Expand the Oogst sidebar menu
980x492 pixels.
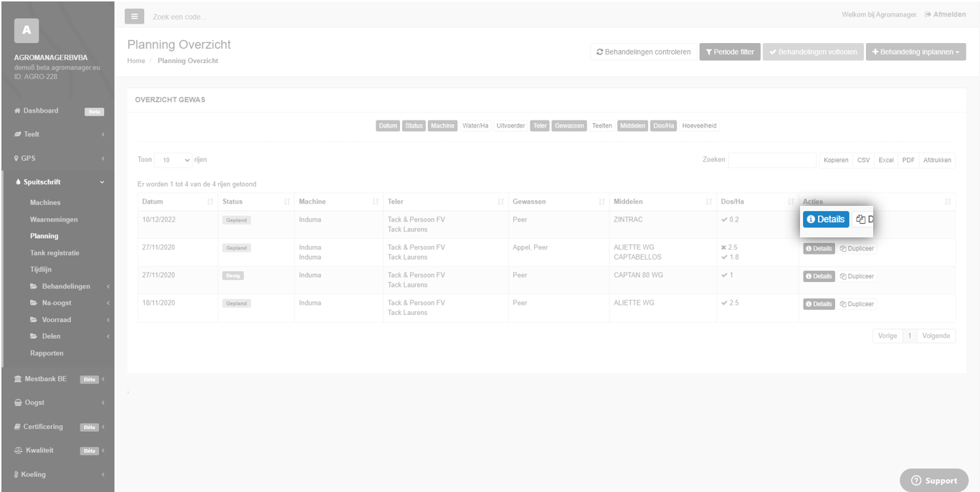pyautogui.click(x=57, y=403)
